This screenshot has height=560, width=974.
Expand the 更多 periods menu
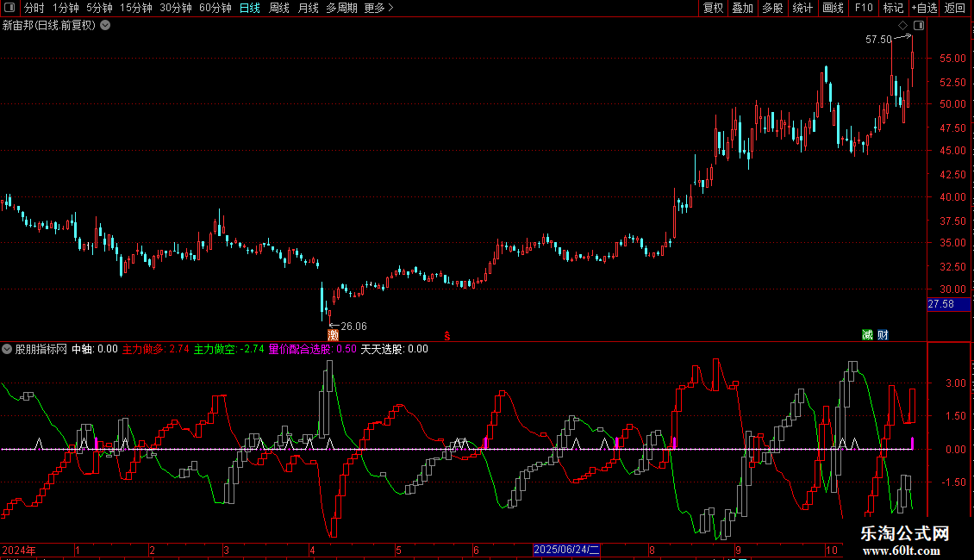(378, 8)
